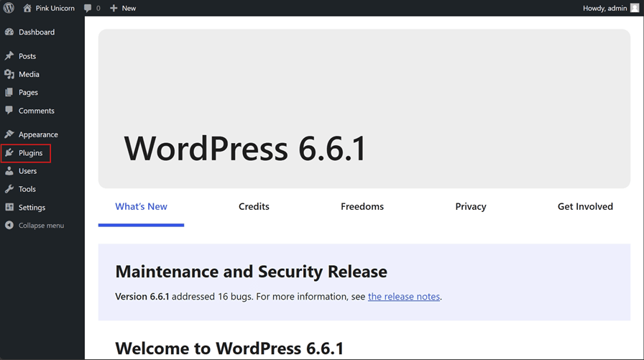Image resolution: width=644 pixels, height=360 pixels.
Task: Click the Posts pushpin icon
Action: (x=9, y=56)
